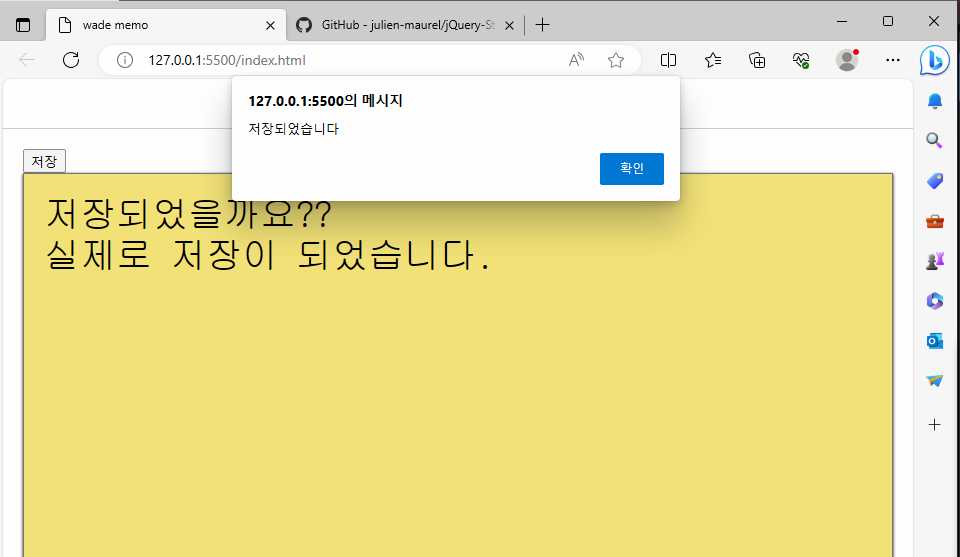Close the GitHub tab
Screen dimensions: 960x557
click(509, 25)
